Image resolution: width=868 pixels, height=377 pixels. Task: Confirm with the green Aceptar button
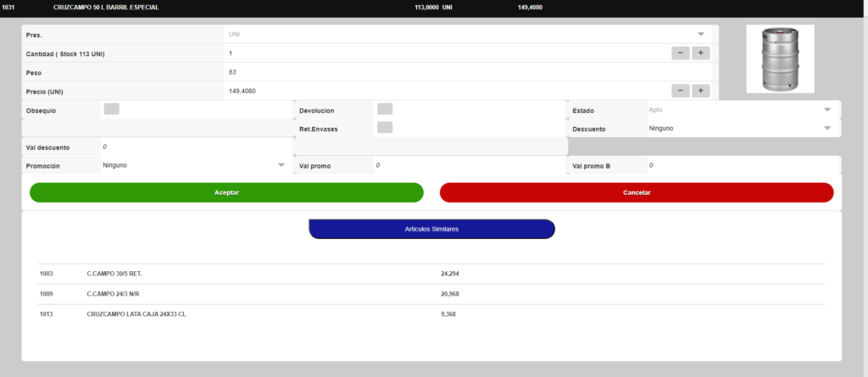226,192
